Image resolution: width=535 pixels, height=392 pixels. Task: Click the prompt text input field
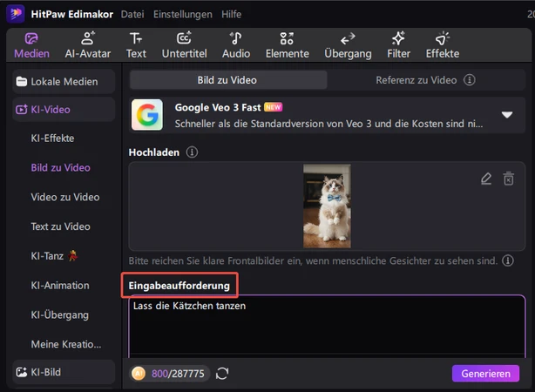click(x=327, y=331)
